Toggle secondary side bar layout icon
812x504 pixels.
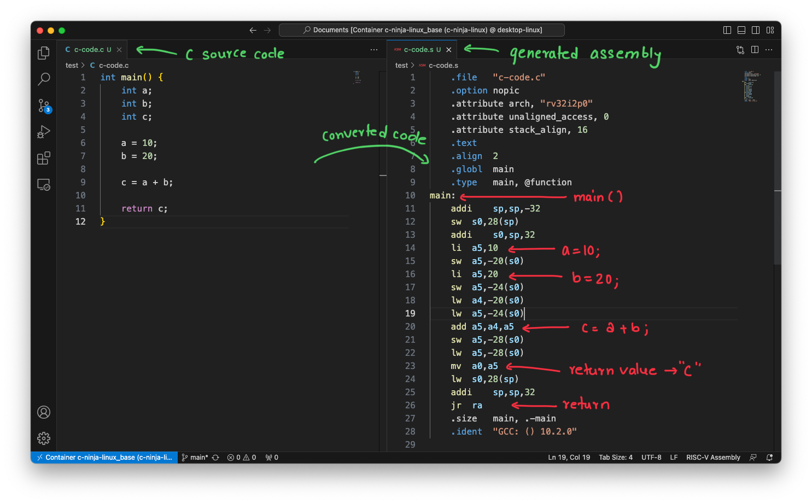click(756, 30)
